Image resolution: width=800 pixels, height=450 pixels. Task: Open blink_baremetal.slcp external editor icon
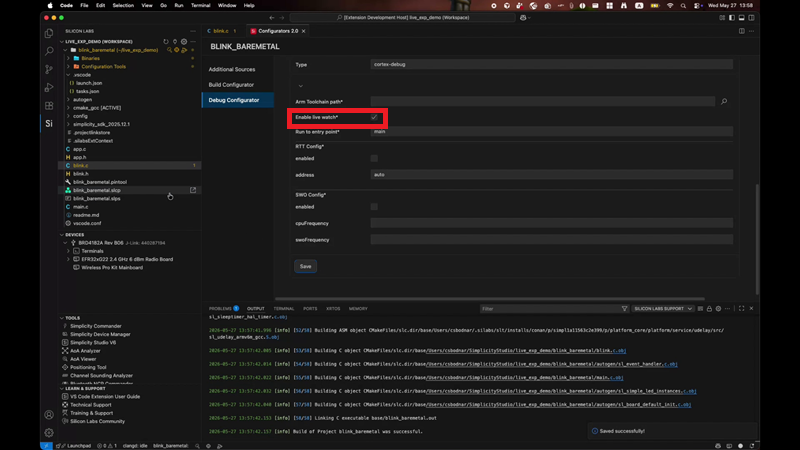[193, 190]
